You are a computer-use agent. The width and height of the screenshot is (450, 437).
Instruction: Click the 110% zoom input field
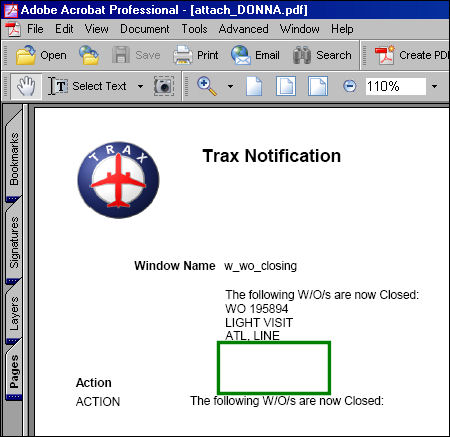[396, 86]
